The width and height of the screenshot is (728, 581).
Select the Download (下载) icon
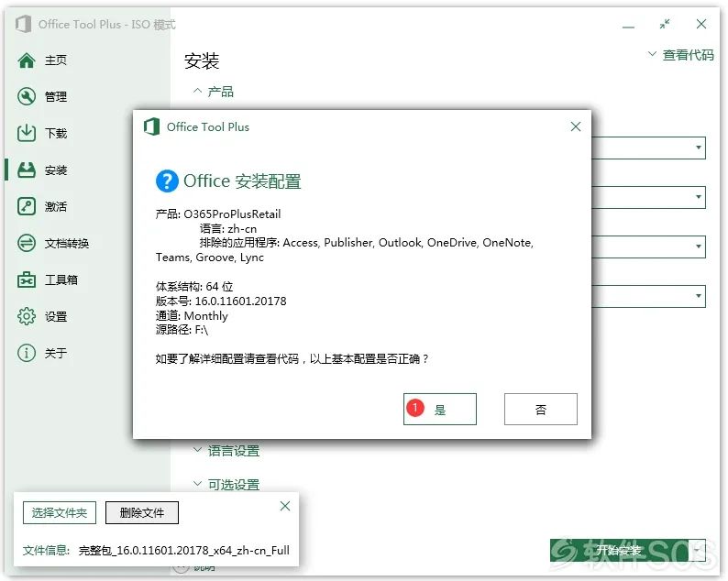(x=27, y=133)
